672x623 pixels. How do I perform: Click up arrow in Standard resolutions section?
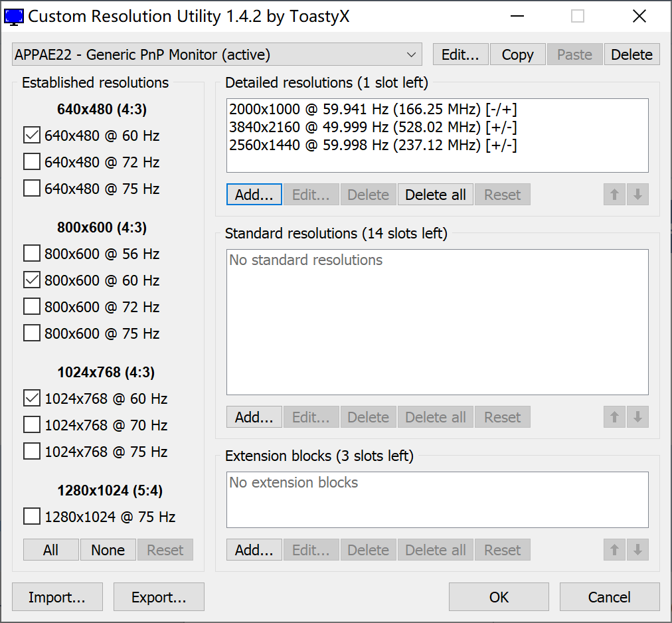pyautogui.click(x=614, y=417)
